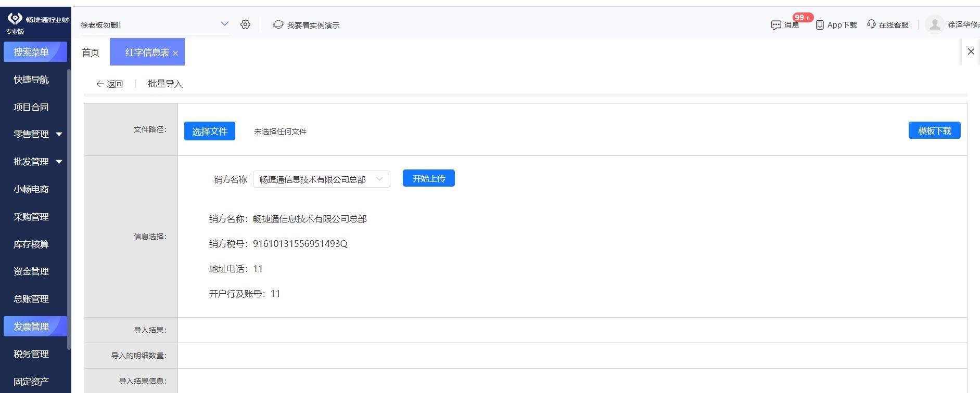This screenshot has height=393, width=980.
Task: Expand the 零售管理 menu arrow
Action: pos(59,134)
